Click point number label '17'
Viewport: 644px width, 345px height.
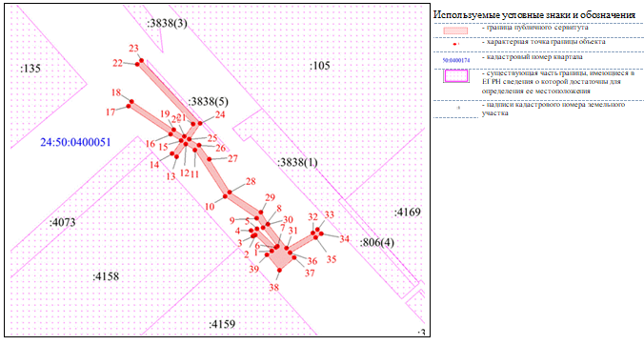point(111,112)
